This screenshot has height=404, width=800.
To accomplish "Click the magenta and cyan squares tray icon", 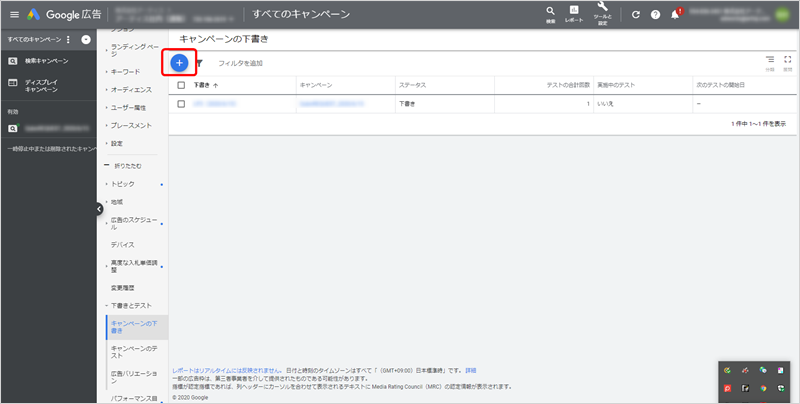I will [x=781, y=370].
